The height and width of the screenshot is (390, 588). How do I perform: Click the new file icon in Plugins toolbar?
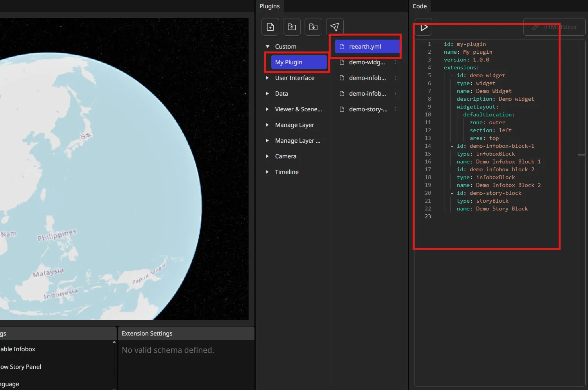[x=270, y=27]
